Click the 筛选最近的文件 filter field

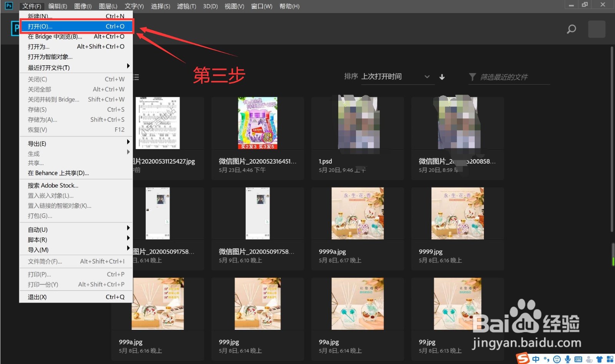coord(507,77)
